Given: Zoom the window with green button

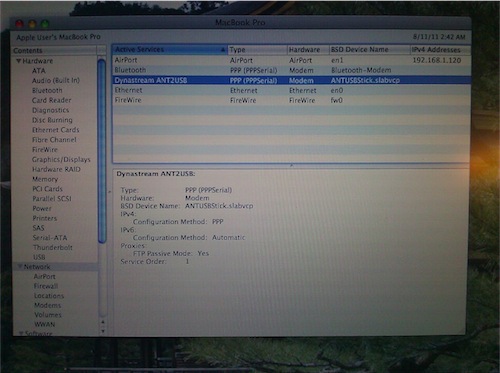Looking at the screenshot, I should tap(45, 24).
